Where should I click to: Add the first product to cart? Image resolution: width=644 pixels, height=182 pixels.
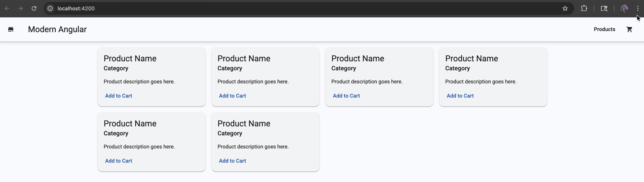point(118,96)
